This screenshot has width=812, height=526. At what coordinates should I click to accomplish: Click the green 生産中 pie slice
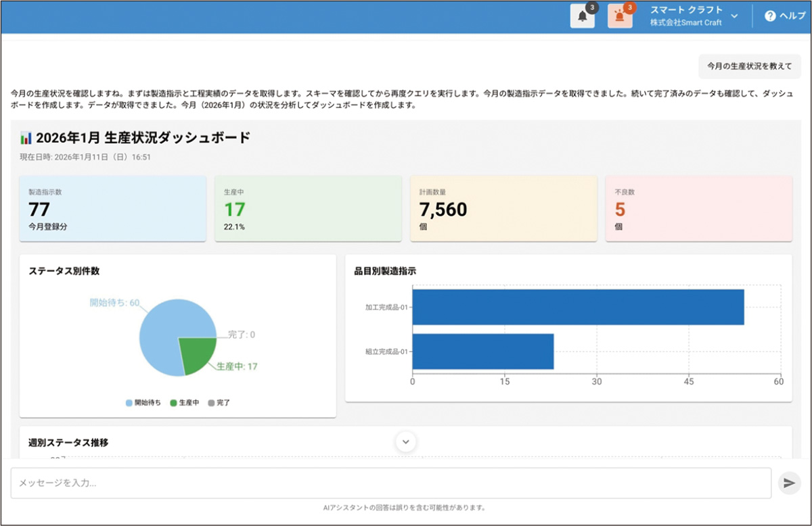(x=198, y=354)
